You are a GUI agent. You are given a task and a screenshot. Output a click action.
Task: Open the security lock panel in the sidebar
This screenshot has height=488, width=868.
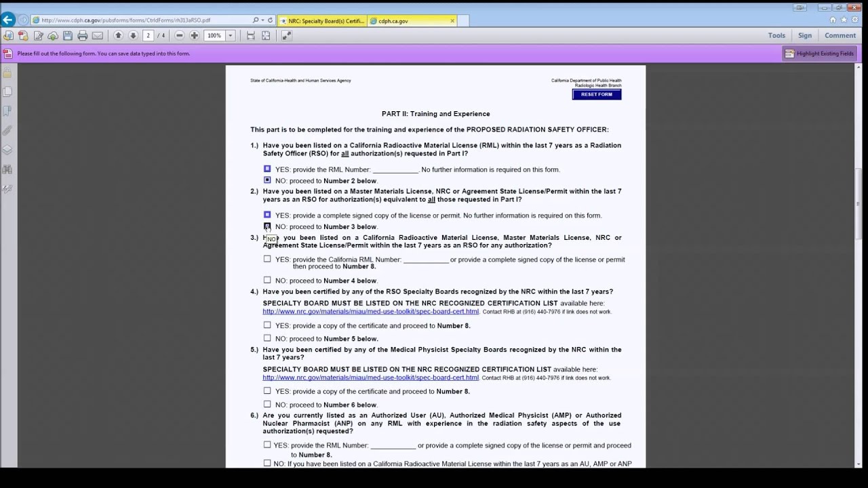coord(7,73)
